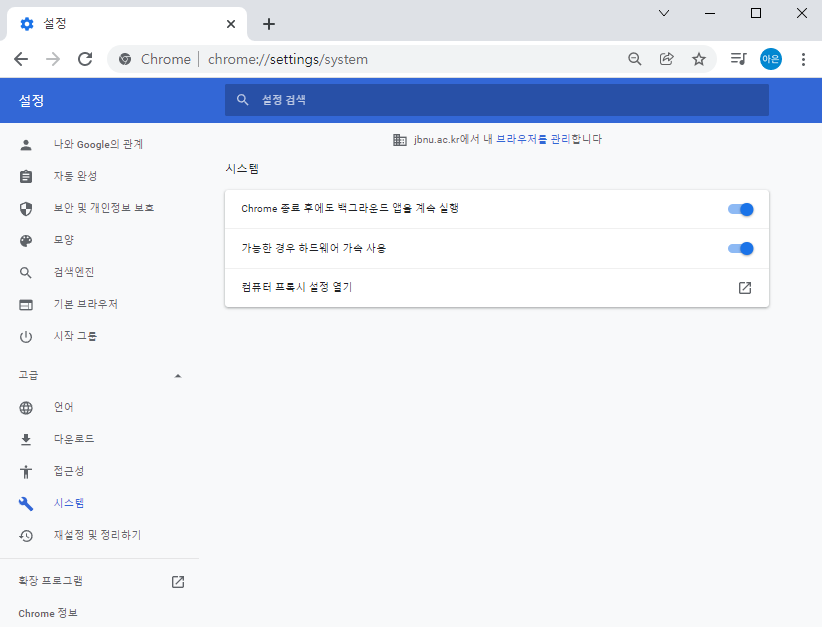Image resolution: width=822 pixels, height=627 pixels.
Task: Focus the 설정 검색 search field
Action: coord(497,100)
